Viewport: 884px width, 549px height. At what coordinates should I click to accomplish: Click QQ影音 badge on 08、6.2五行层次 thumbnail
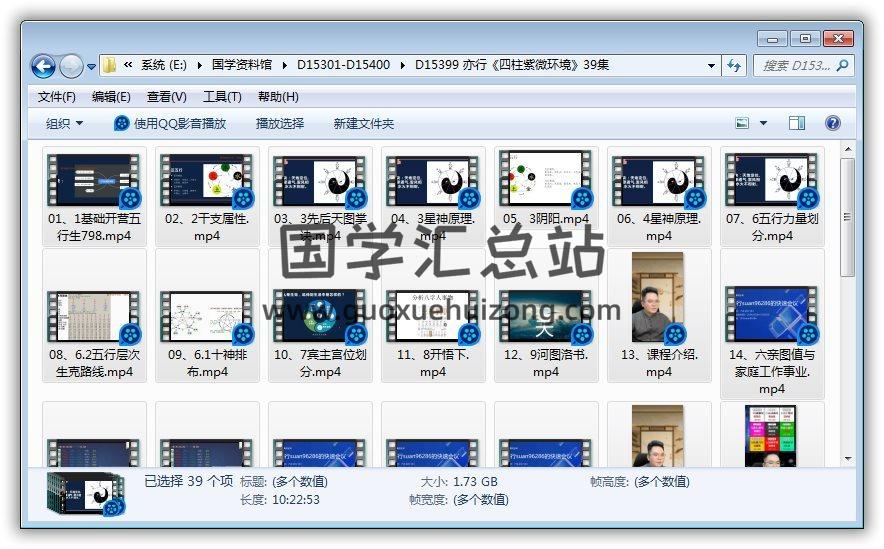click(131, 334)
